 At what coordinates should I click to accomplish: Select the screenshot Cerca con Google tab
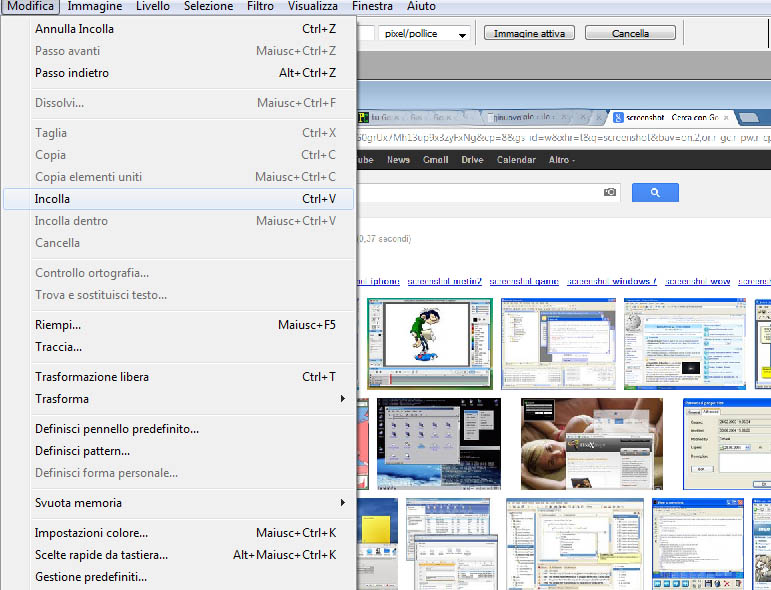pos(672,118)
